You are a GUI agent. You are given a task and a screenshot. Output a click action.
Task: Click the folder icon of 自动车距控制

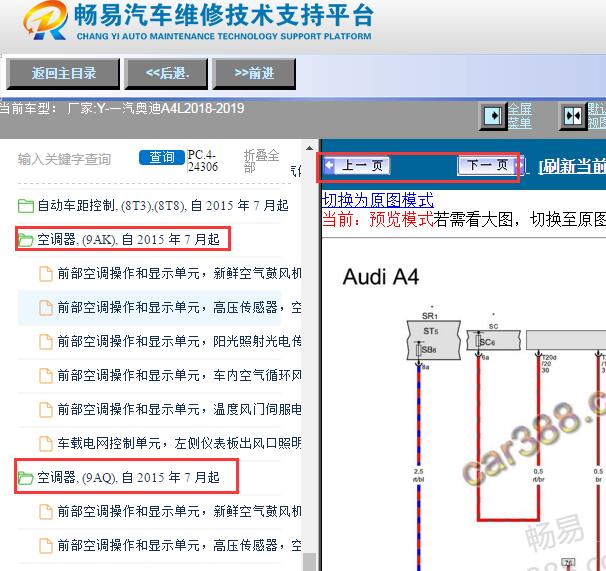tap(26, 206)
